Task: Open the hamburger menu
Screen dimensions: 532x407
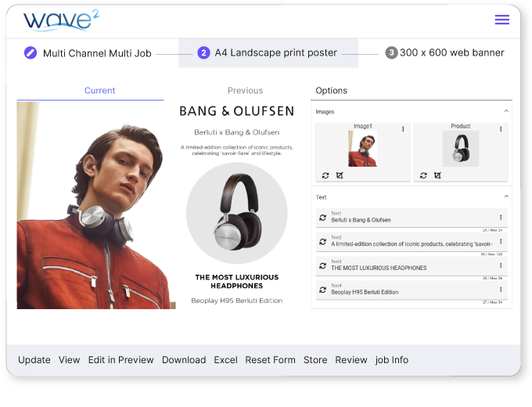Action: tap(501, 20)
